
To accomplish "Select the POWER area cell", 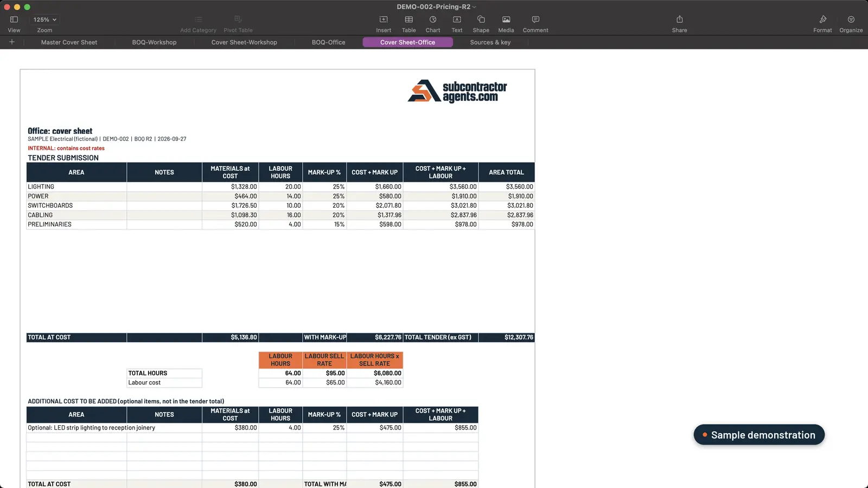I will pyautogui.click(x=76, y=196).
